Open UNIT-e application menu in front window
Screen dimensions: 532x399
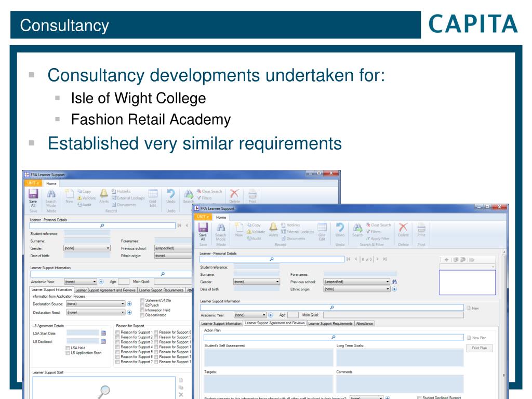tap(203, 217)
